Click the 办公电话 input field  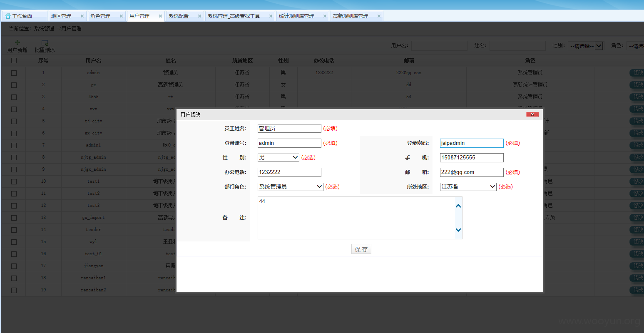289,172
